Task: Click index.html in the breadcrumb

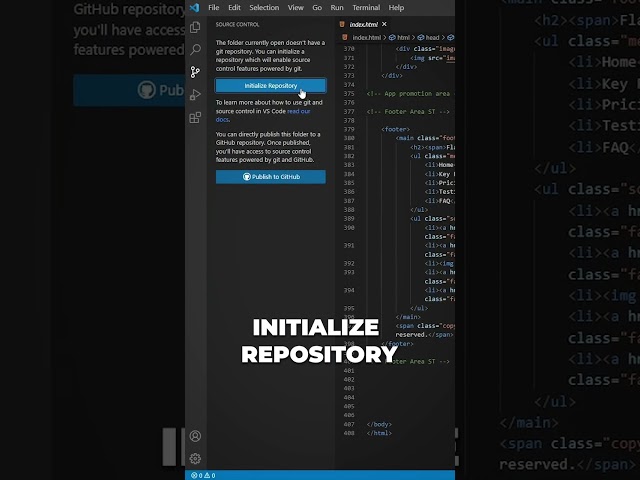Action: coord(366,38)
